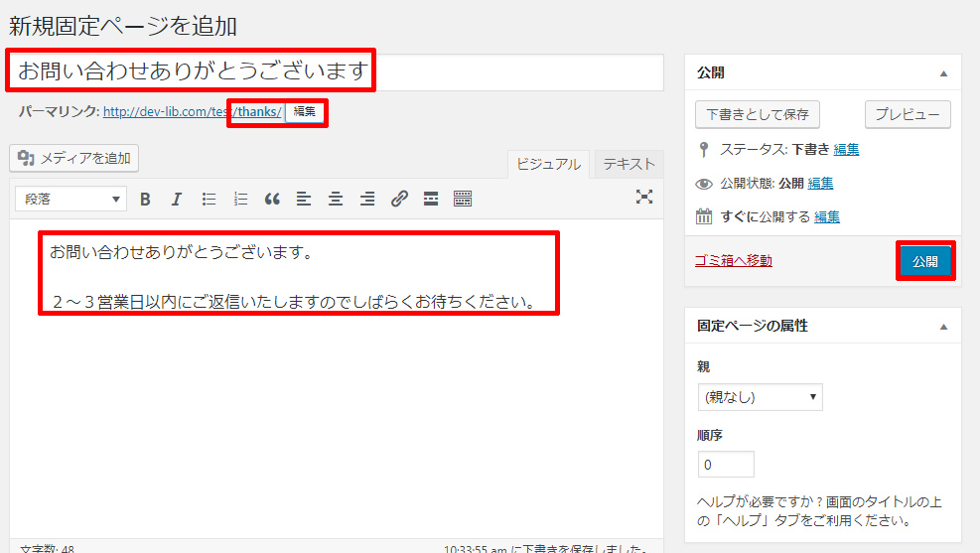Click the ゴミ箱へ移動 link
The image size is (980, 553).
click(733, 260)
